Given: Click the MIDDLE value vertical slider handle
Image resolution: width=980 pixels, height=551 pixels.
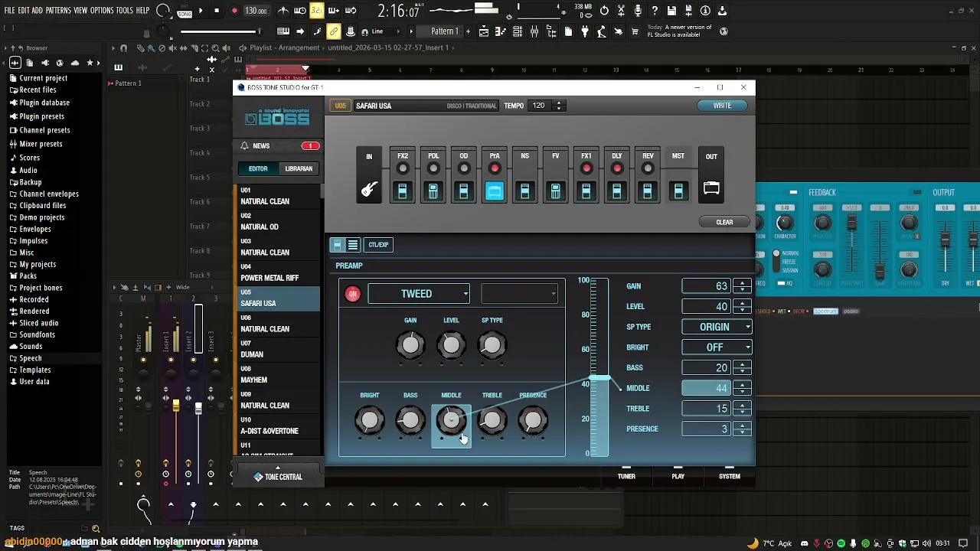Looking at the screenshot, I should click(600, 378).
